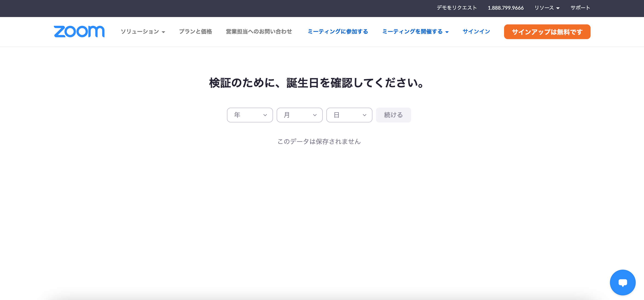644x300 pixels.
Task: Open the 日 day dropdown
Action: 349,115
